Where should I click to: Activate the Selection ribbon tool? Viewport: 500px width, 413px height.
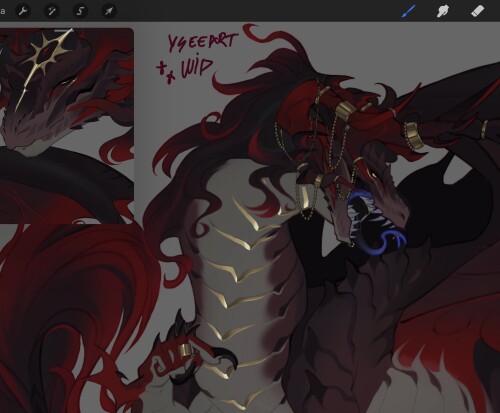(x=80, y=11)
